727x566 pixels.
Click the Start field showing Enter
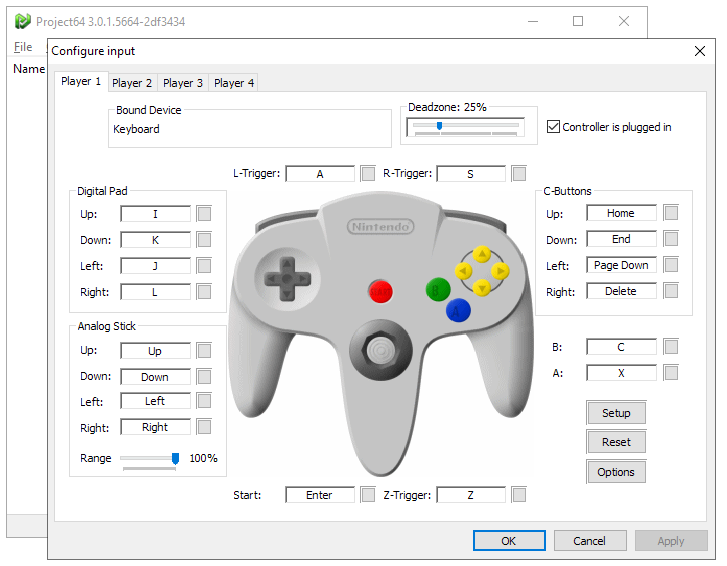coord(320,495)
